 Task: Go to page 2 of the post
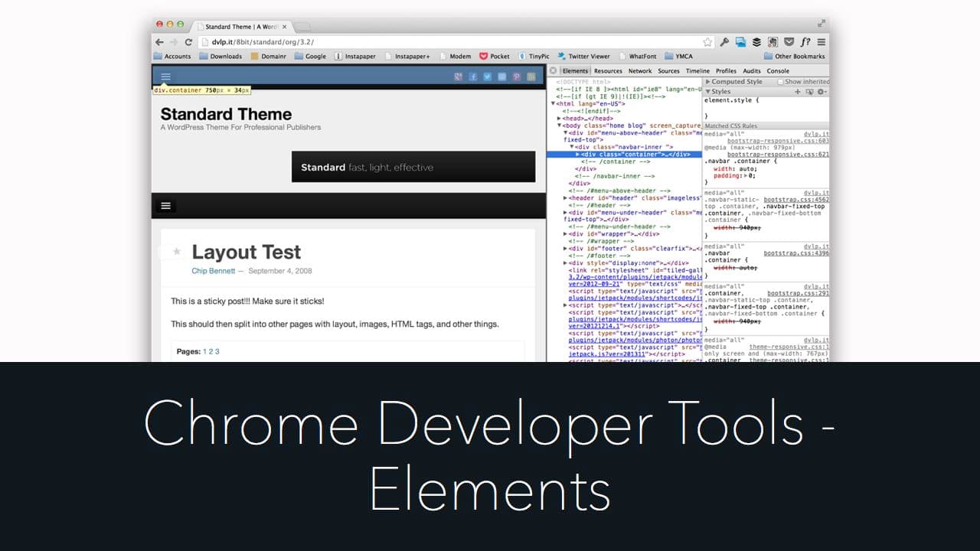tap(211, 351)
